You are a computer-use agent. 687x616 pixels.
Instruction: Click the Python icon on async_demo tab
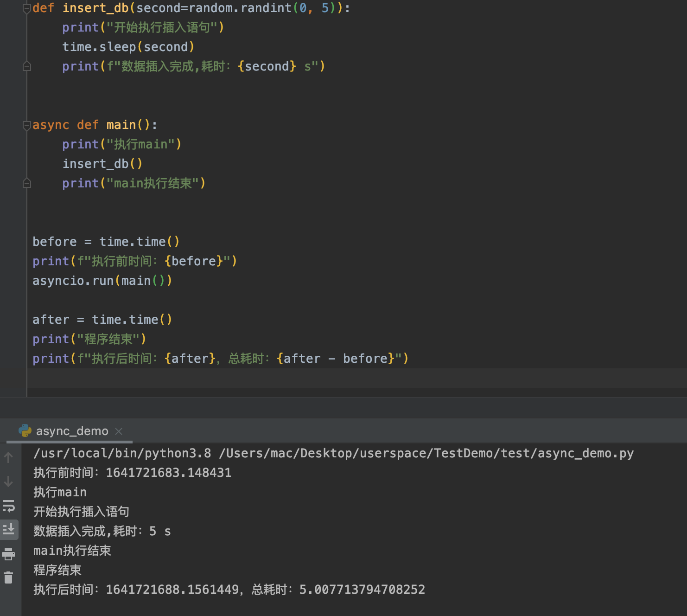25,431
